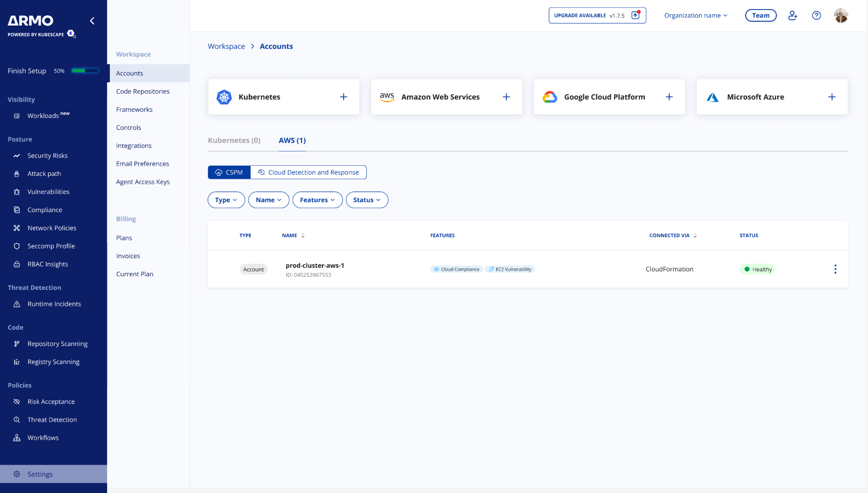This screenshot has height=493, width=868.
Task: Click account ID 045253967553
Action: (308, 275)
